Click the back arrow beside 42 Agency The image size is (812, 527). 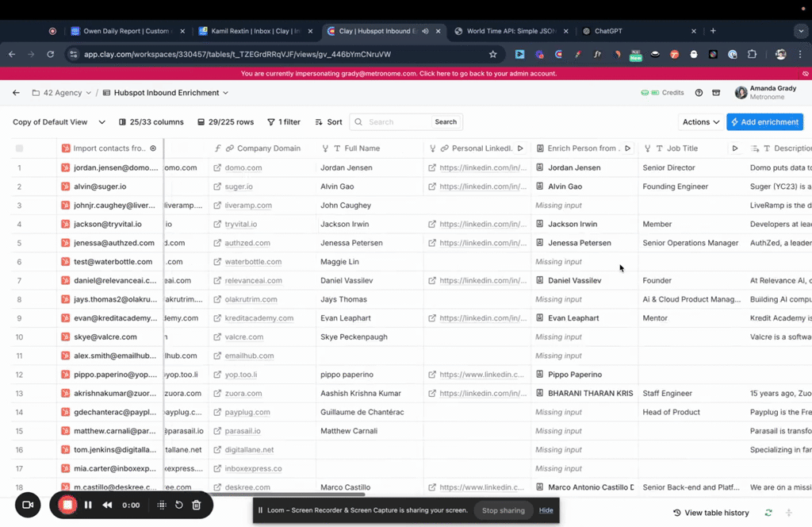pos(16,93)
